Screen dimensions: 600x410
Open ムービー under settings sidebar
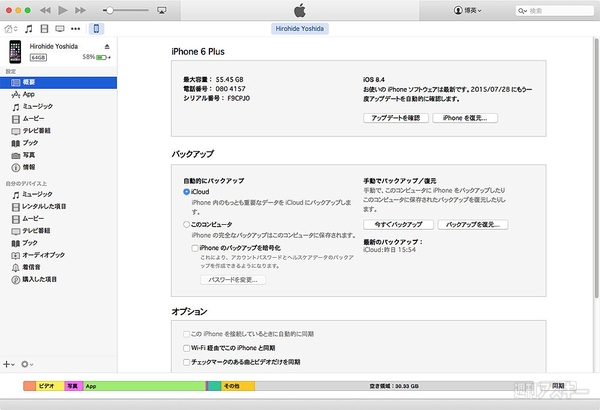(59, 119)
